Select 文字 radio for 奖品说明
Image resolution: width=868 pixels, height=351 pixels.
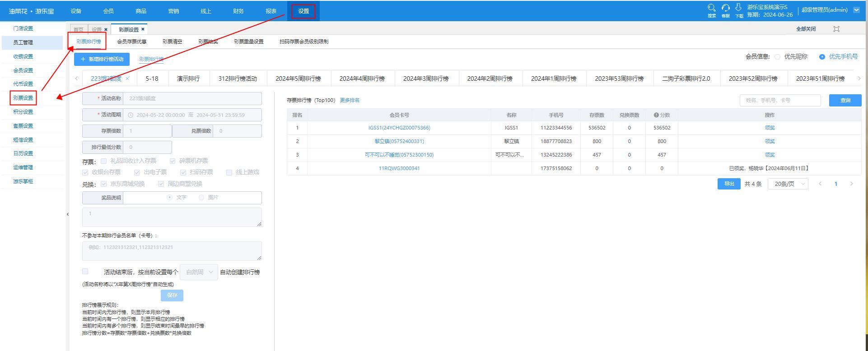click(x=170, y=197)
